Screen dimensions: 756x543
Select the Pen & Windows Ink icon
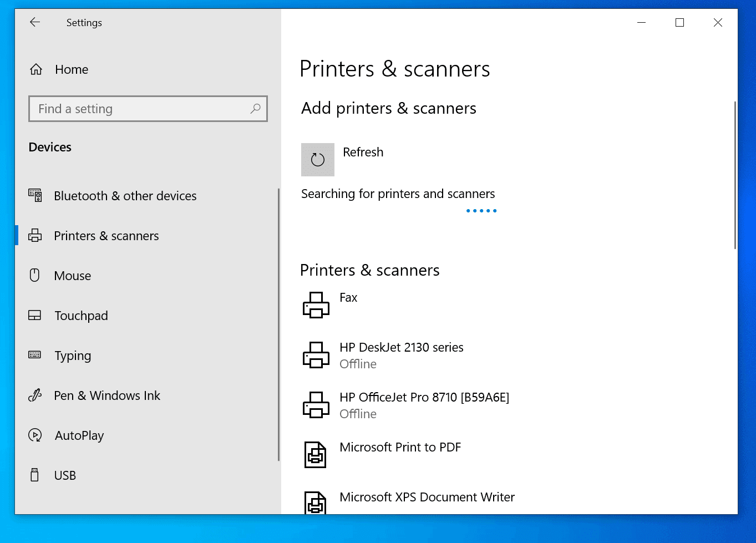34,395
